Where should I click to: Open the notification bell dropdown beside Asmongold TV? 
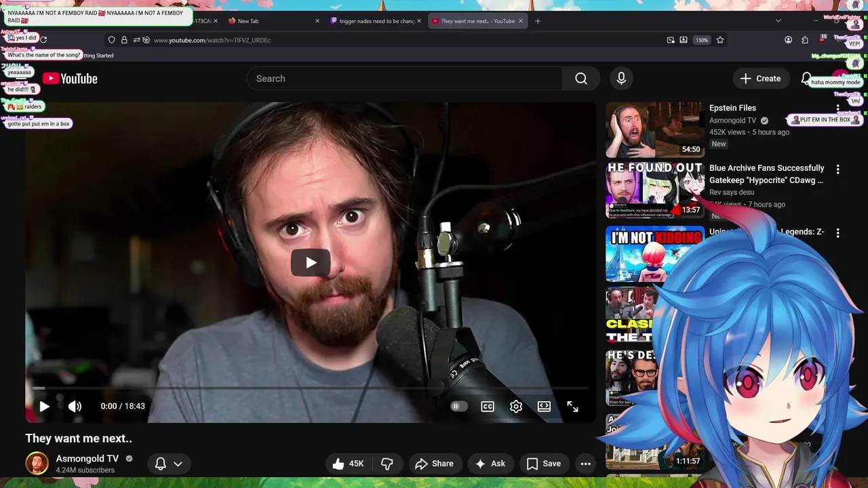tap(169, 464)
